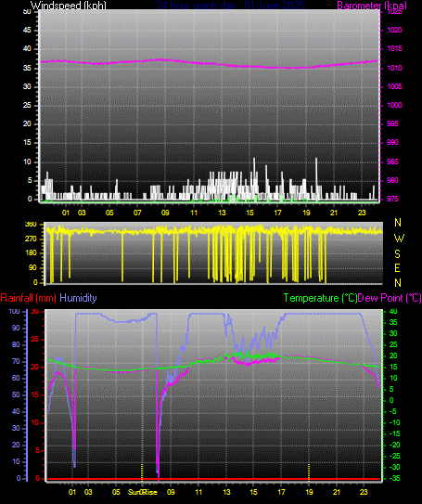
Task: Click the "Temperature (°C)" legend label
Action: 320,298
